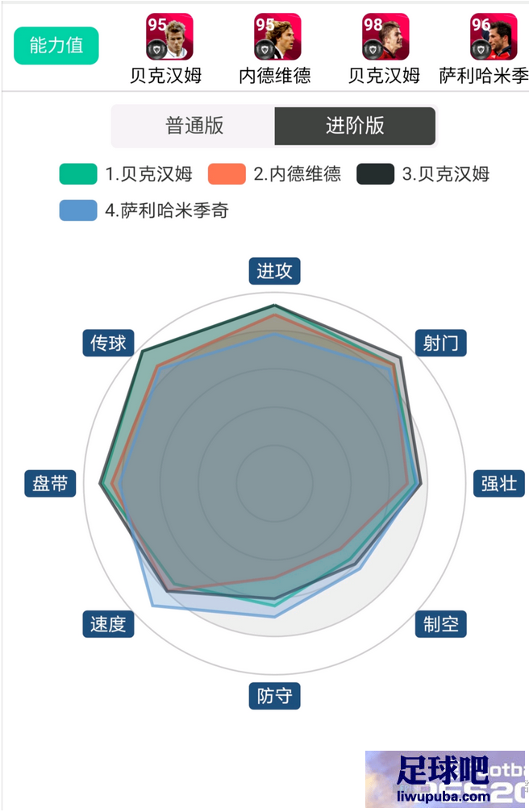The image size is (529, 812).
Task: Open the 98-rated 贝克汉姆 player card
Action: point(385,37)
